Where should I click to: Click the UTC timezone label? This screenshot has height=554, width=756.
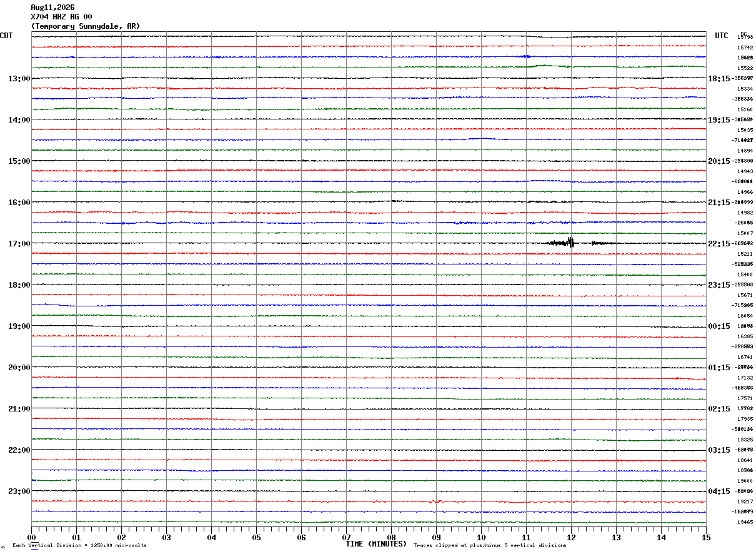click(x=722, y=36)
